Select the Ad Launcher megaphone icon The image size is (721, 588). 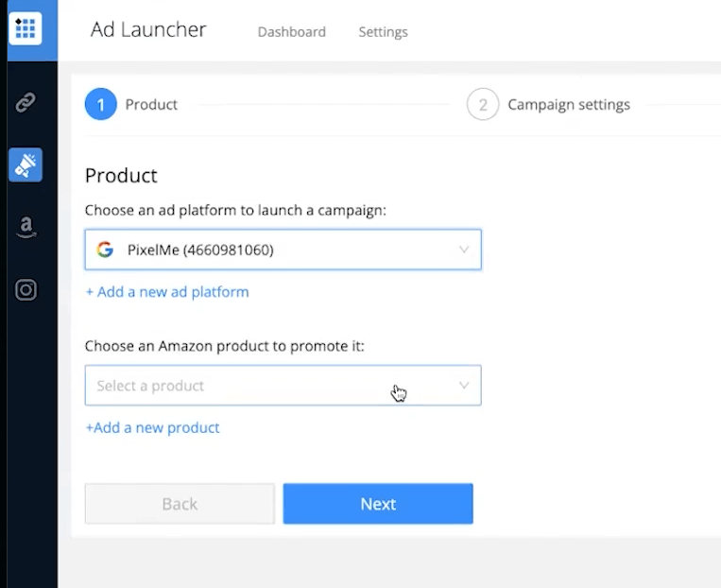pyautogui.click(x=26, y=164)
